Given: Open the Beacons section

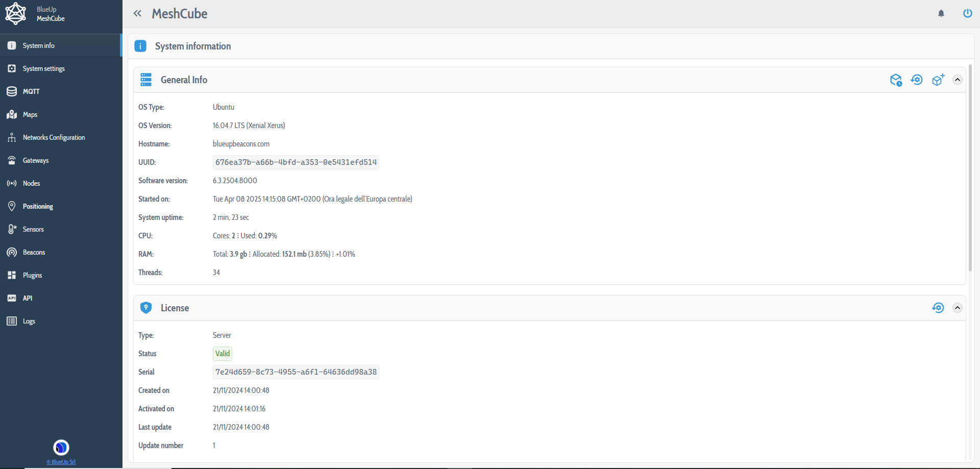Looking at the screenshot, I should (34, 252).
